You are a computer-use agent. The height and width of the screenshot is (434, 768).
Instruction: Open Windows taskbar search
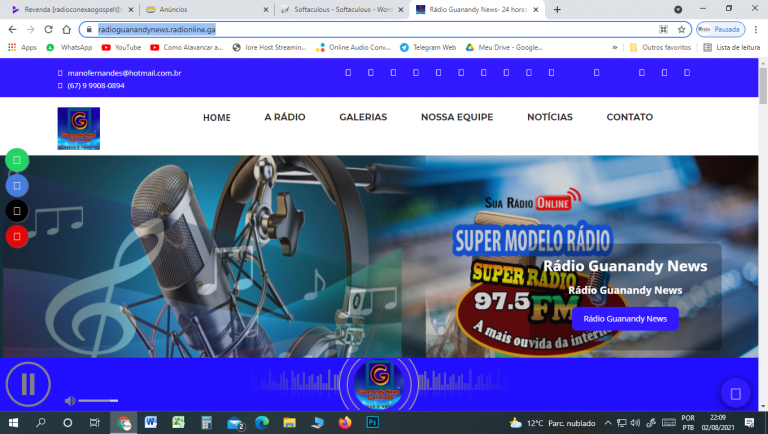coord(41,423)
